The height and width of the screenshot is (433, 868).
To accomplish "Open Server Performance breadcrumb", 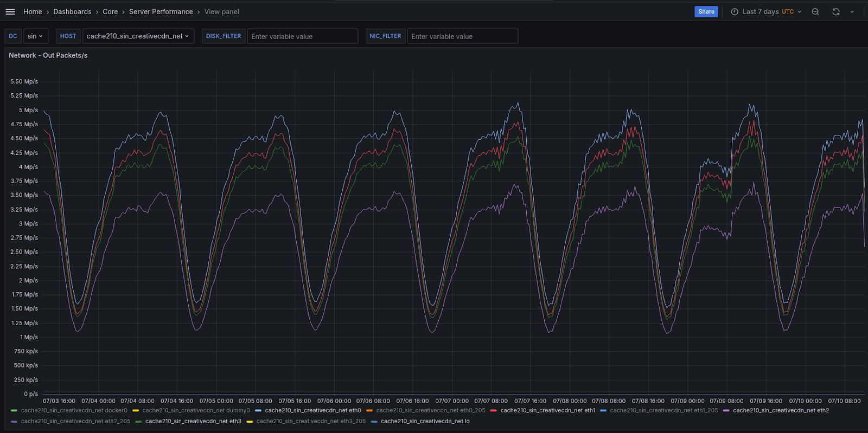I will coord(161,11).
